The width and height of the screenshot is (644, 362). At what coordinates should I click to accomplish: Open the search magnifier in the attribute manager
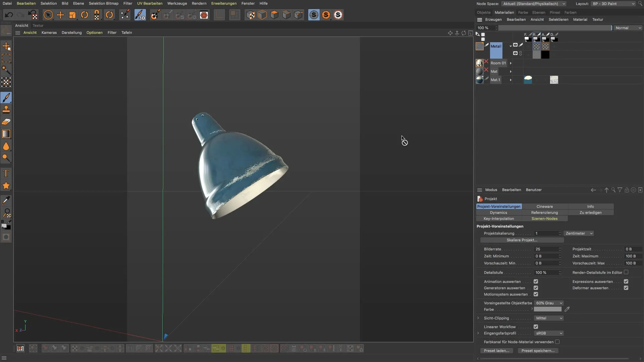[613, 190]
